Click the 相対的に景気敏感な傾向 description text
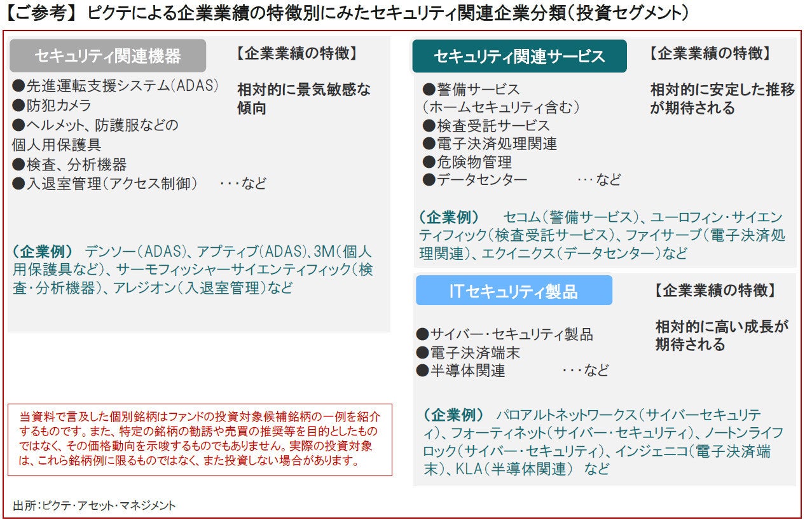Screen dimensions: 812x520 tap(303, 99)
